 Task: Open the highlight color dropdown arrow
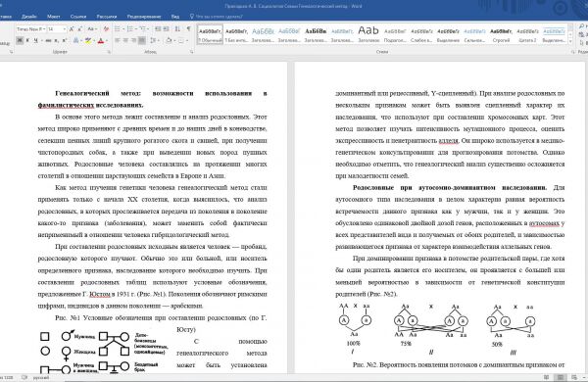click(94, 40)
